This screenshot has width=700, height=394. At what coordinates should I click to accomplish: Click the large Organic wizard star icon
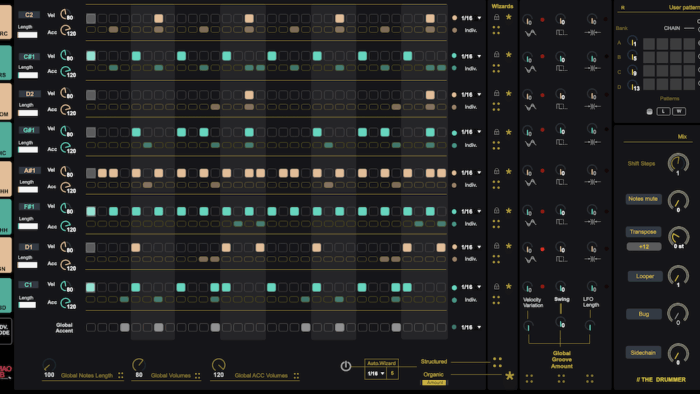(509, 376)
